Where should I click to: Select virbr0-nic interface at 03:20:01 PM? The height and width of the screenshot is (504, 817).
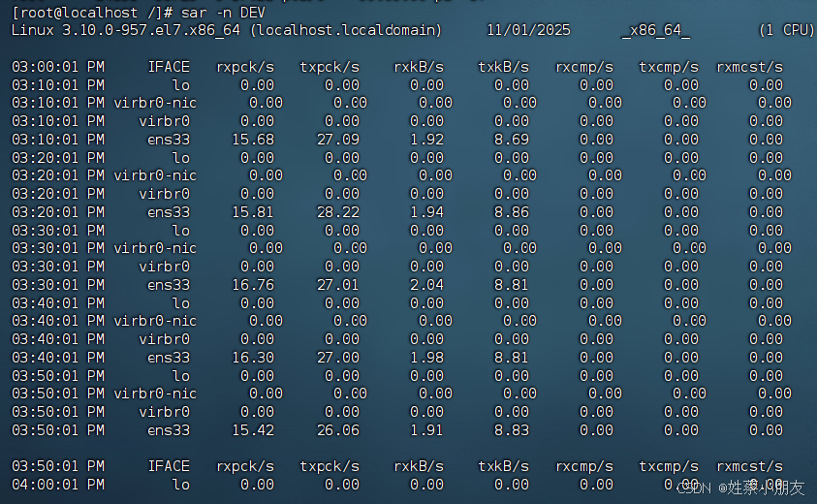click(x=155, y=175)
